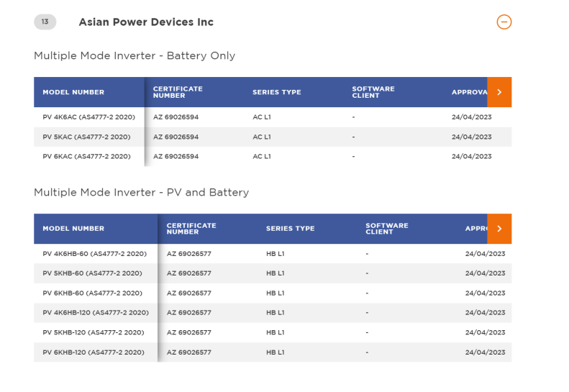The image size is (569, 392).
Task: Select the PV 5KHB-120 (AS4777-2 2020) model
Action: [94, 332]
